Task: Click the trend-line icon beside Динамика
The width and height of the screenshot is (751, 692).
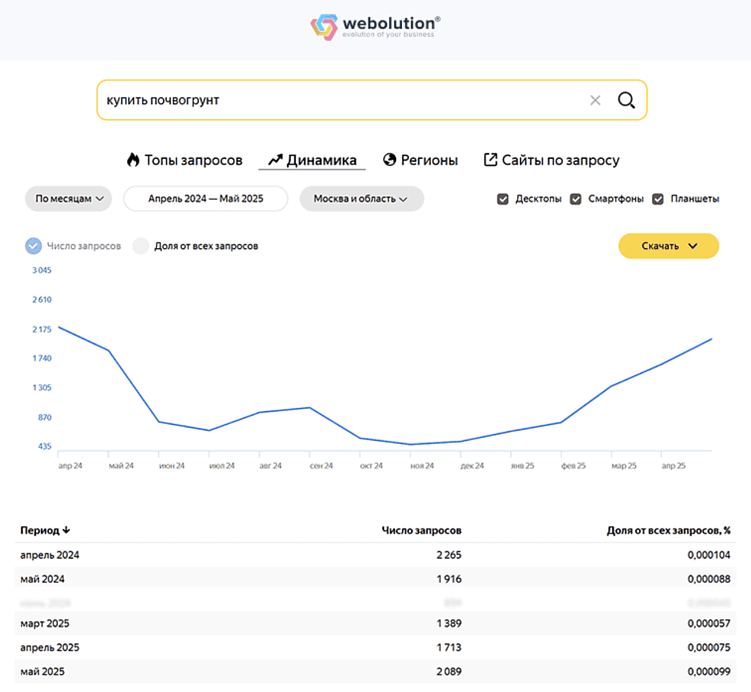Action: tap(275, 160)
